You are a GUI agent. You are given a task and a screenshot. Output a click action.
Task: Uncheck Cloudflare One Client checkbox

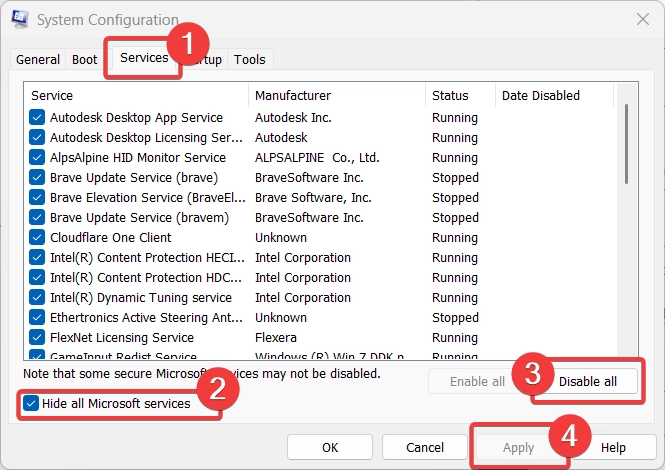coord(37,237)
